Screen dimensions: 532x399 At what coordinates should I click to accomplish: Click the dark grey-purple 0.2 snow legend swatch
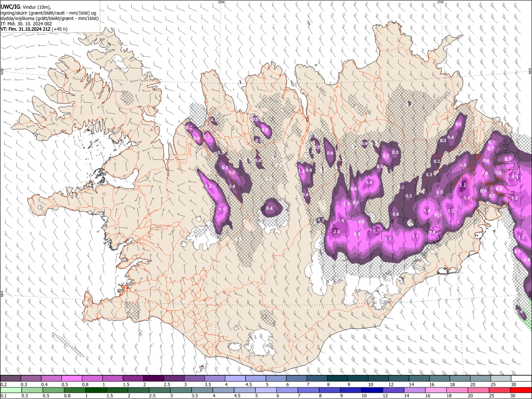coord(10,378)
